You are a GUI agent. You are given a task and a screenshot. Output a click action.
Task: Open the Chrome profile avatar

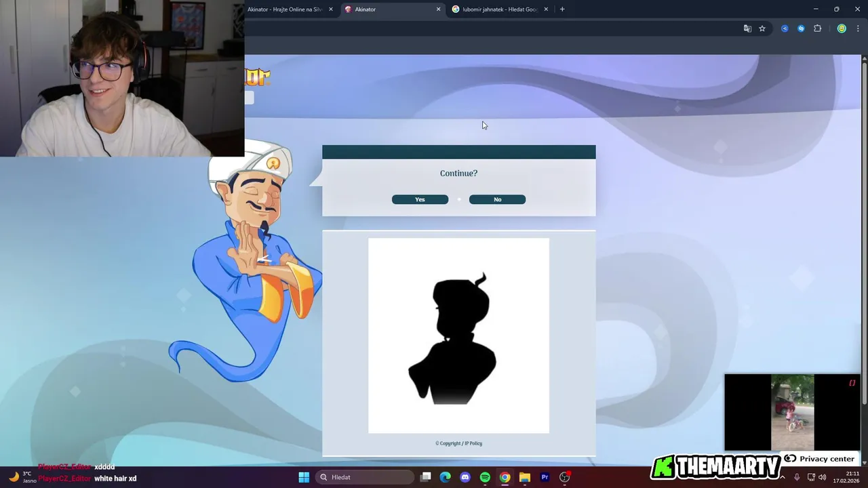(842, 28)
